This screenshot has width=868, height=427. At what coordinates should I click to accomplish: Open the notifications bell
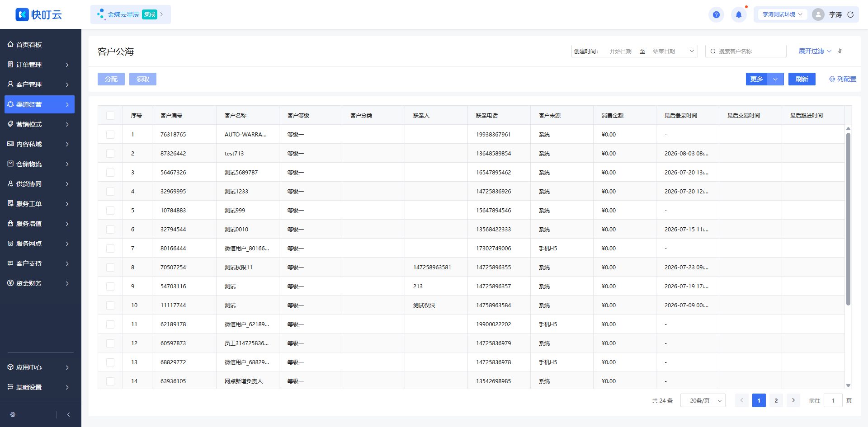[739, 14]
